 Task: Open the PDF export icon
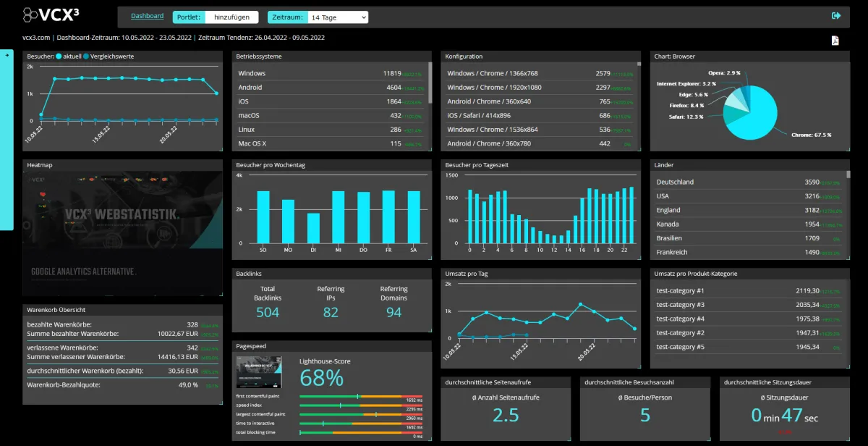coord(835,41)
